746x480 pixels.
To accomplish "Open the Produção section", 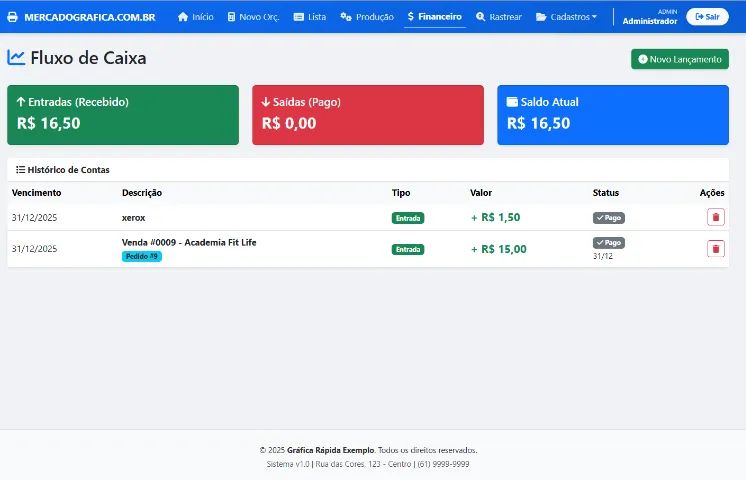I will (x=367, y=17).
